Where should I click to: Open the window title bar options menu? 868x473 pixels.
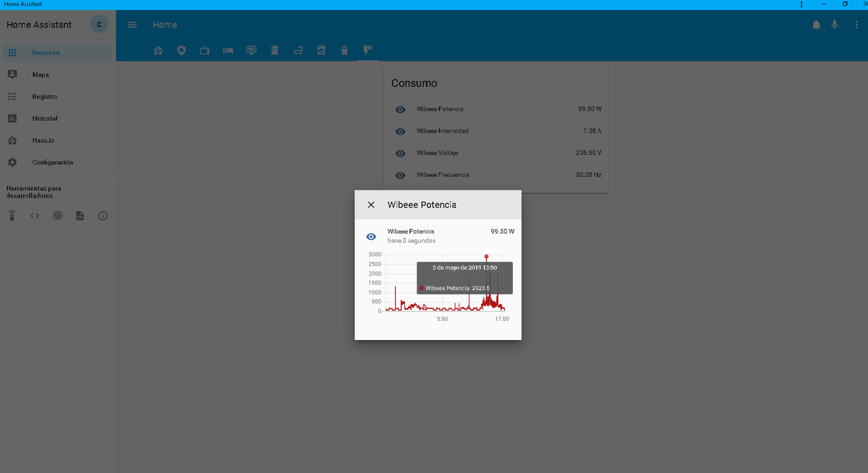click(x=801, y=4)
